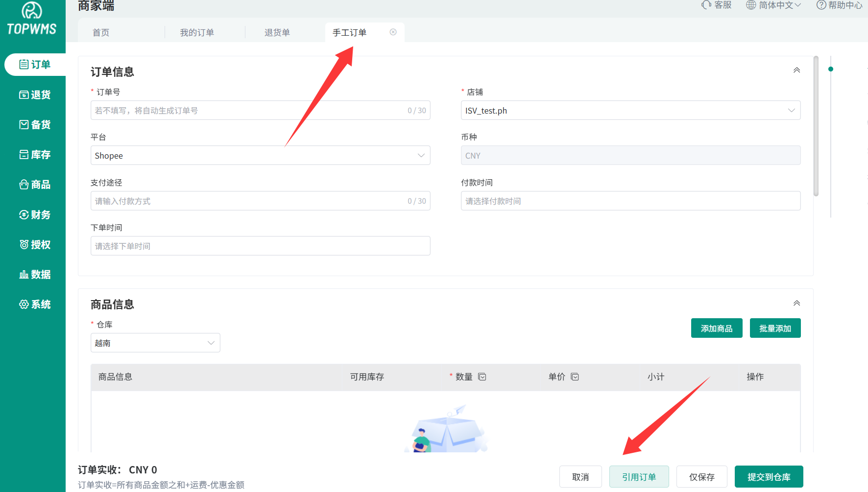Open the 授权 sidebar menu
Viewport: 868px width, 492px height.
[x=35, y=244]
